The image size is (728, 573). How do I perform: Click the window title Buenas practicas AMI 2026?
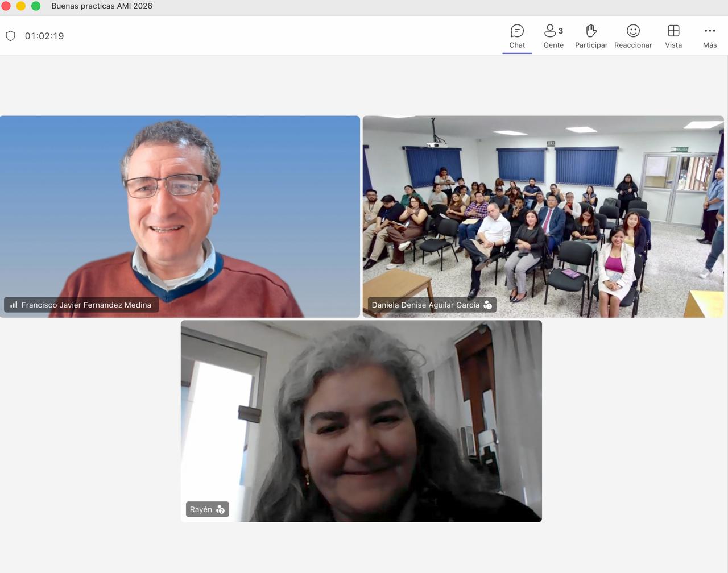(x=102, y=6)
